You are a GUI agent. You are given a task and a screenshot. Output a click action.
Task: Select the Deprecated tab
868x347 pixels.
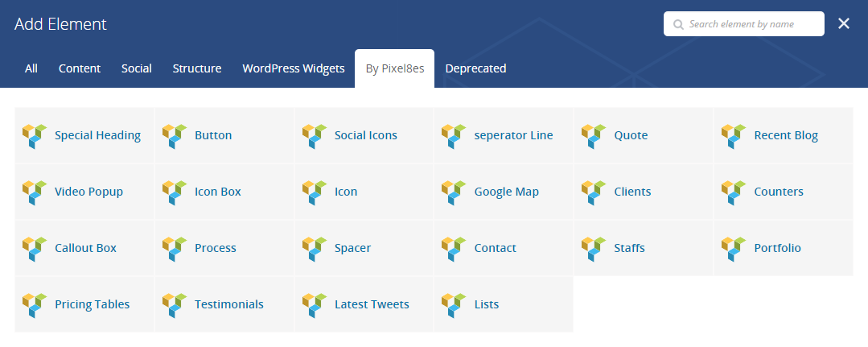[475, 68]
